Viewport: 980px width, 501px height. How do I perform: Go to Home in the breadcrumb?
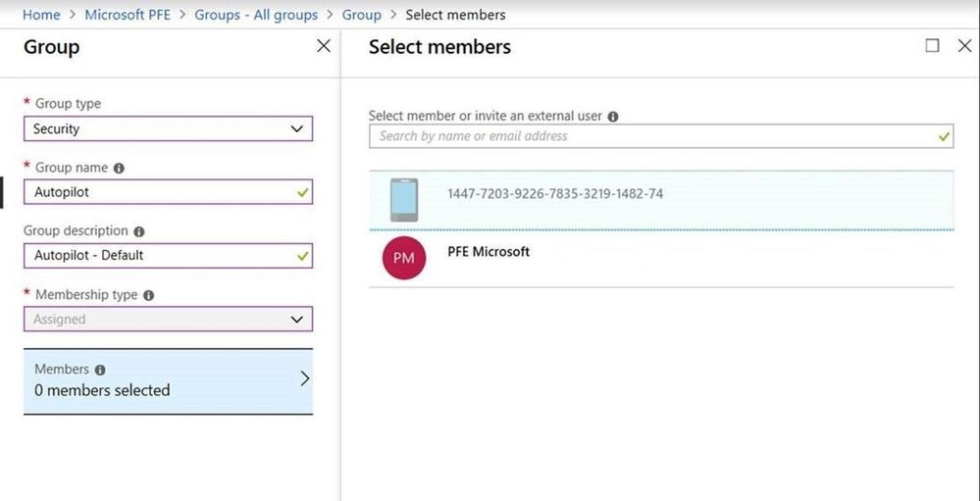[x=41, y=15]
